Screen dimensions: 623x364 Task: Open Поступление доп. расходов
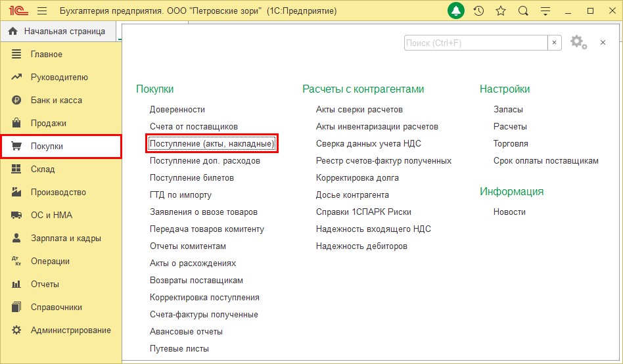tap(204, 160)
